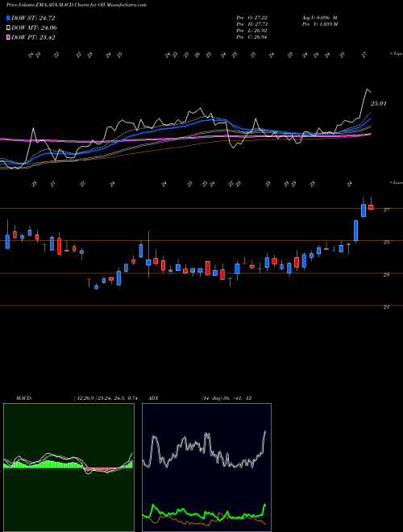The height and width of the screenshot is (532, 403).
Task: Click the ADX header label
Action: [x=154, y=398]
